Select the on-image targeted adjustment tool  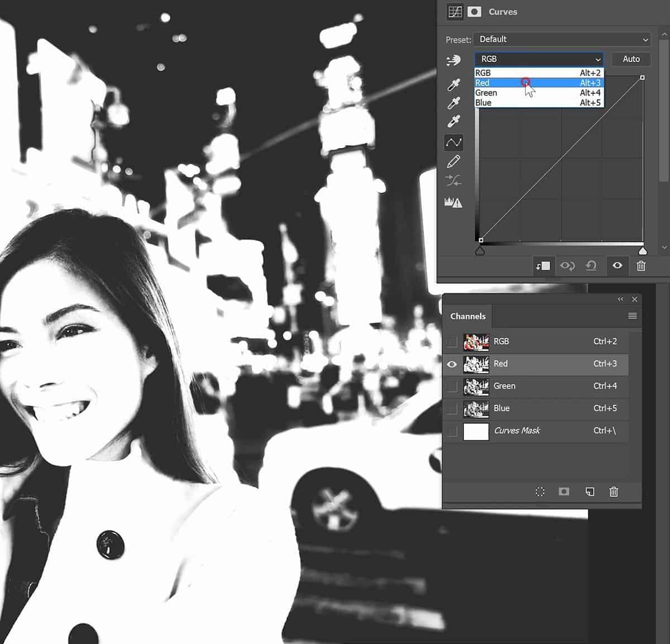pos(453,60)
